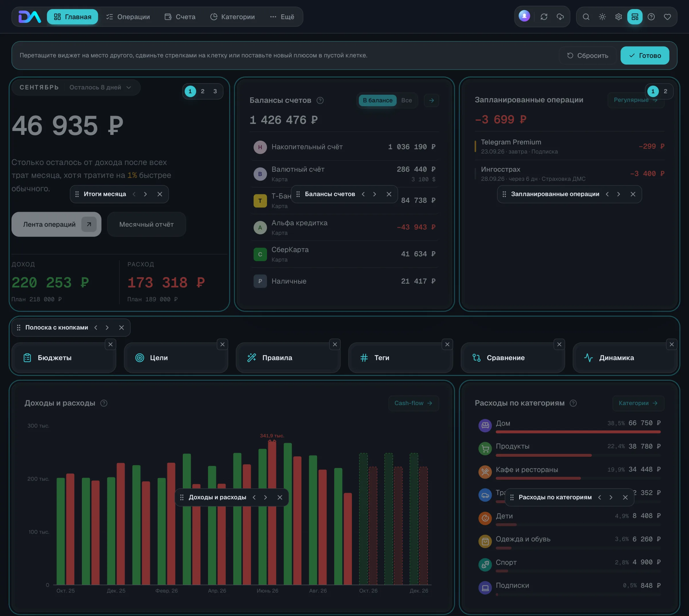
Task: Click the Готово button
Action: point(645,55)
